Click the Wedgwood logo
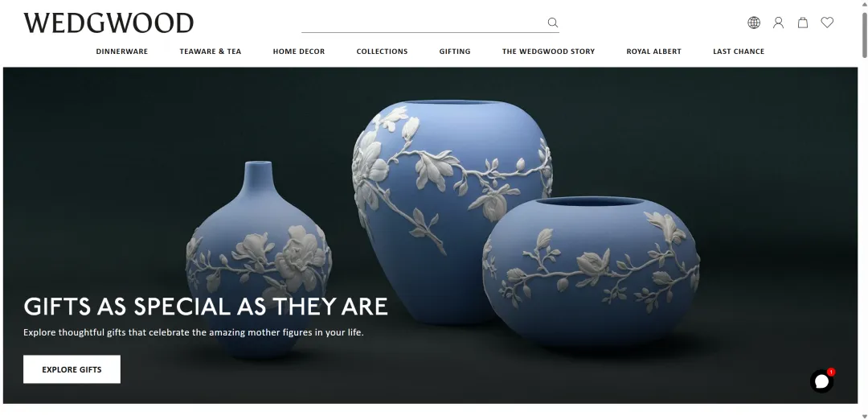The width and height of the screenshot is (868, 420). click(108, 23)
